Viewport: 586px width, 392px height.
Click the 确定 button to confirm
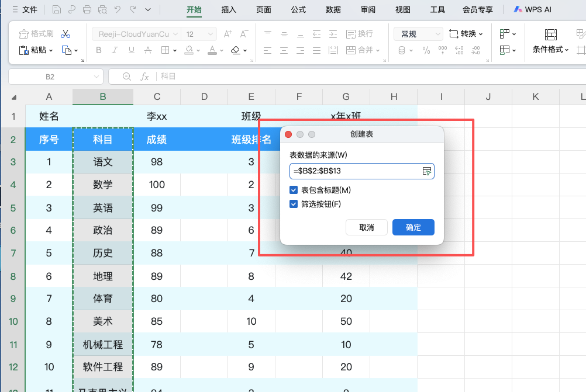pyautogui.click(x=413, y=228)
